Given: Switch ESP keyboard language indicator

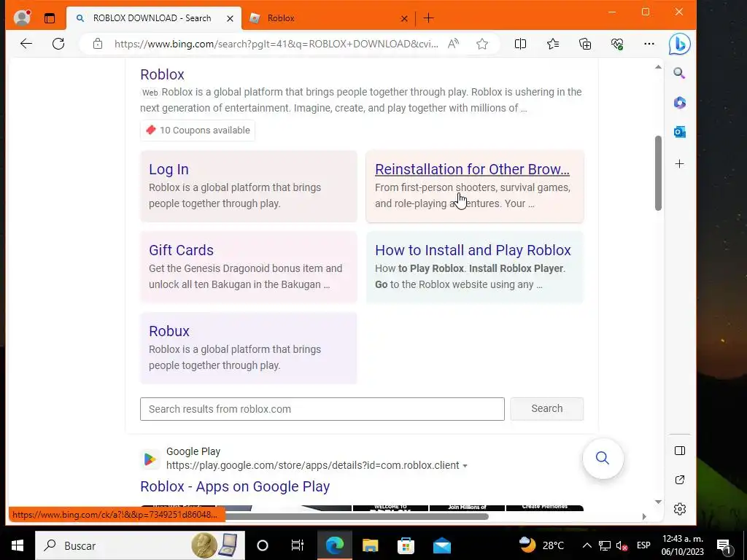Looking at the screenshot, I should click(x=643, y=545).
